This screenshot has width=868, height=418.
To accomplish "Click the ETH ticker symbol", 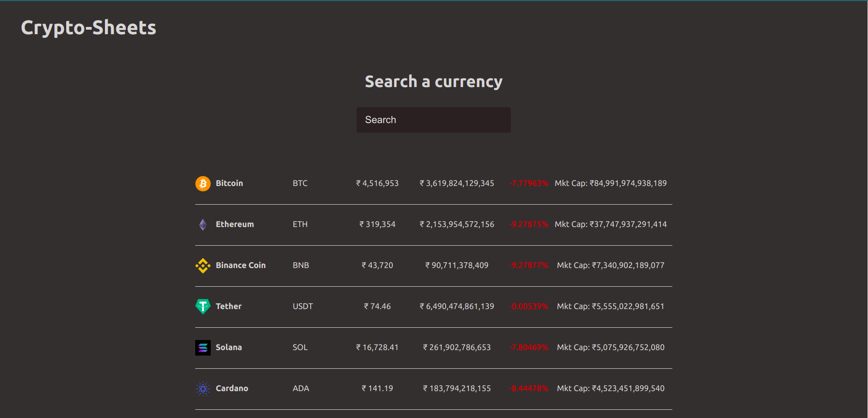I will pyautogui.click(x=300, y=224).
